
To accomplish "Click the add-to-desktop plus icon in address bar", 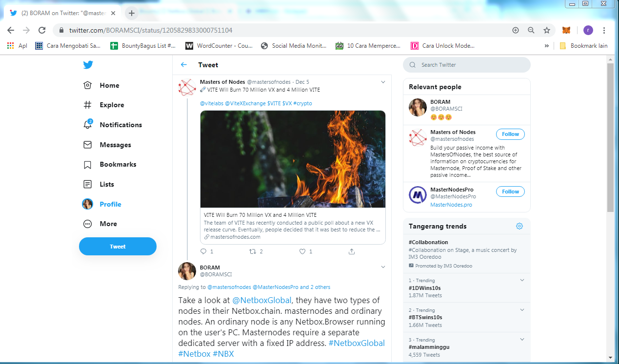I will coord(516,30).
